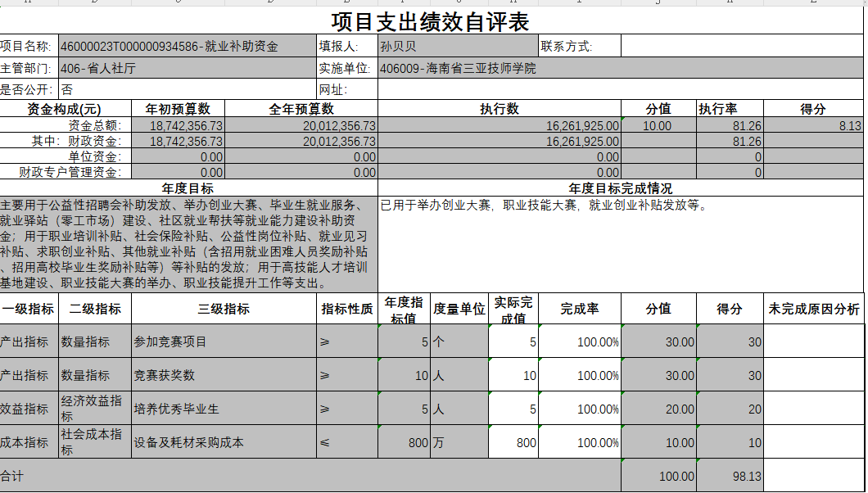Select the 年度目标 header cell
The image size is (868, 493).
pos(188,188)
